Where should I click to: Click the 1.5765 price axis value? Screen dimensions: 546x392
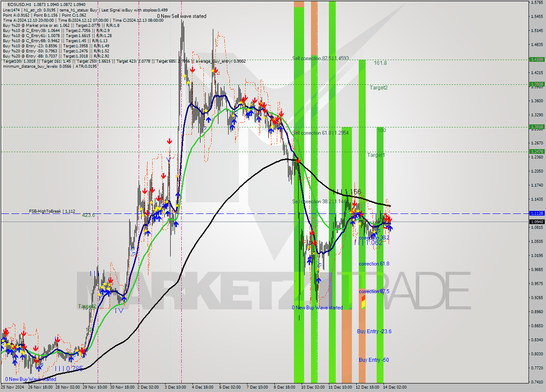pos(537,3)
